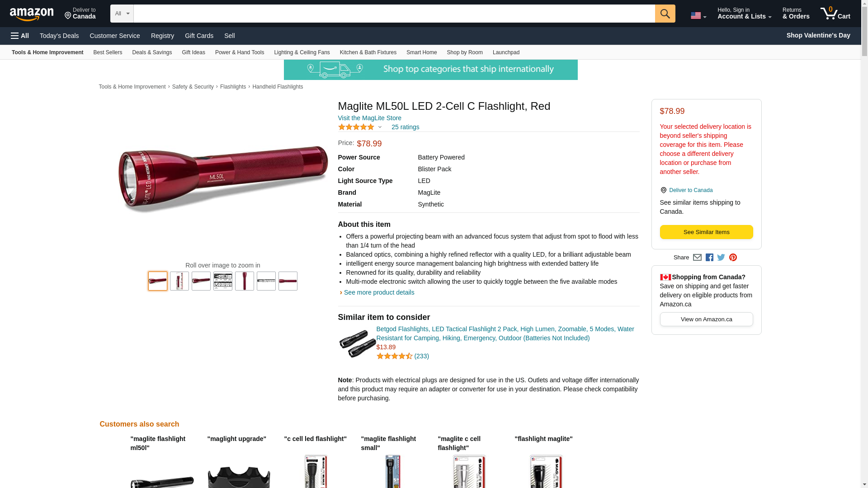This screenshot has width=868, height=488.
Task: Click into the search text field
Action: click(394, 14)
